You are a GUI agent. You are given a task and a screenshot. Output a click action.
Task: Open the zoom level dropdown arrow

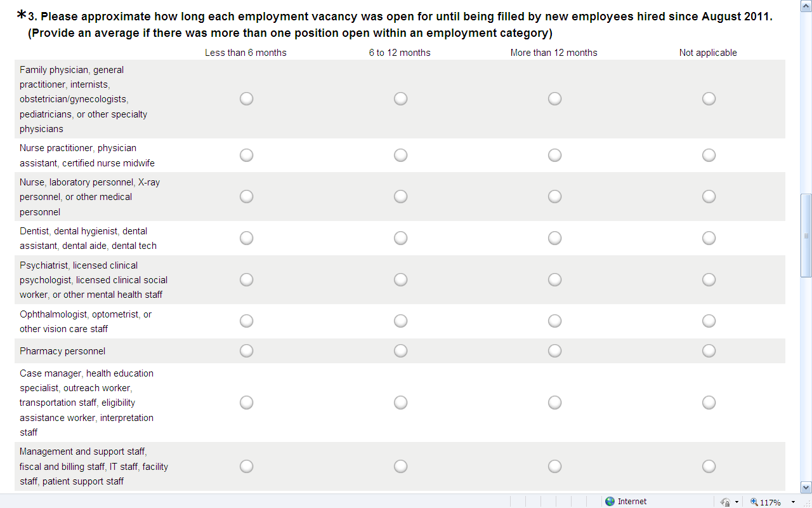(792, 502)
